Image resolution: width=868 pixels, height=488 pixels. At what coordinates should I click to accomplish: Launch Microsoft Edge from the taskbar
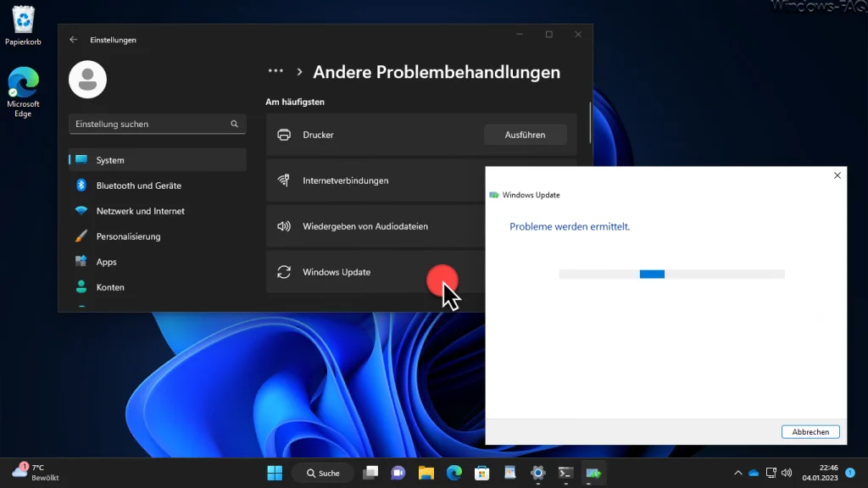[x=454, y=473]
